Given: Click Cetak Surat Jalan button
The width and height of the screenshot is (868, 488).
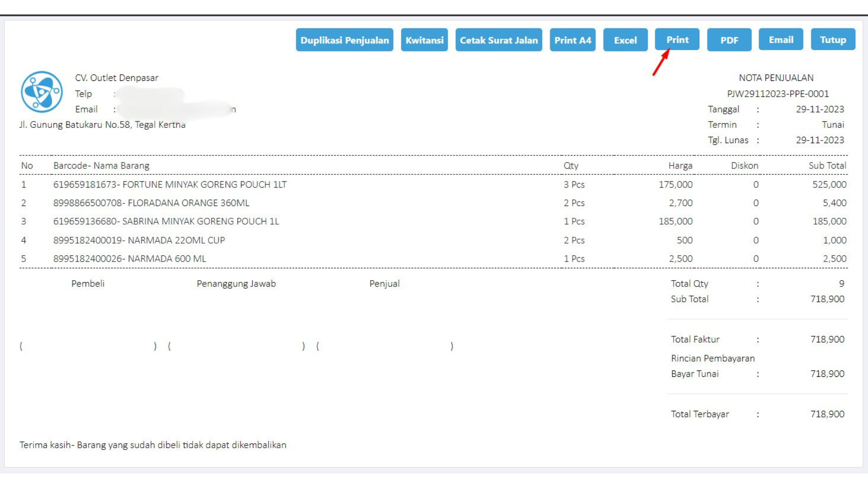Looking at the screenshot, I should click(499, 40).
